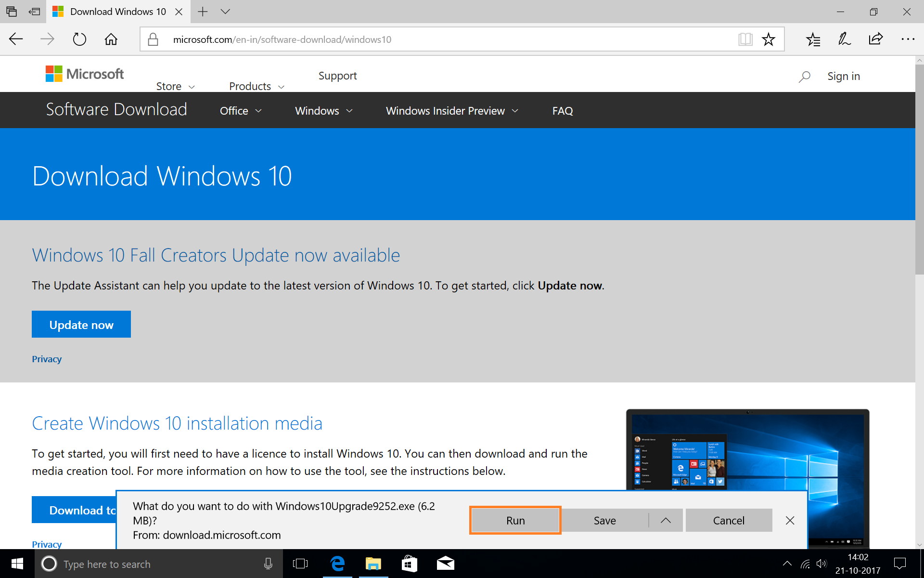Screen dimensions: 924x578
Task: Open the FAQ page
Action: point(562,111)
